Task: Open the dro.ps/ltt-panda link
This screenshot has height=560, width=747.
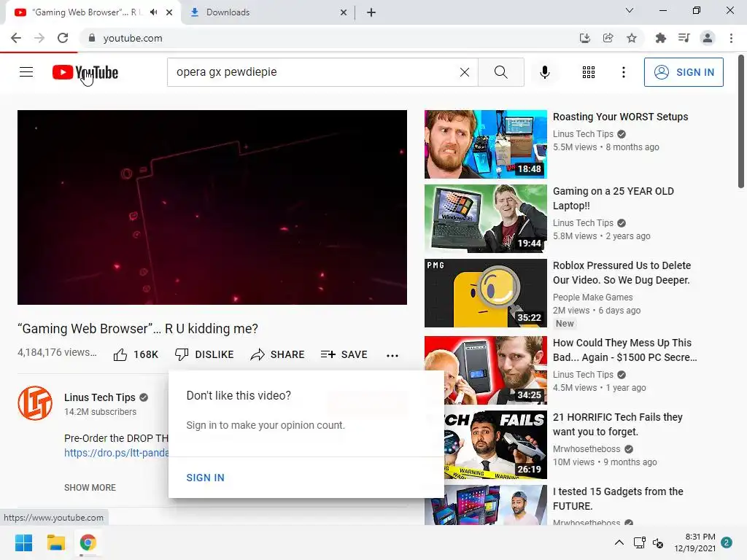Action: click(117, 452)
